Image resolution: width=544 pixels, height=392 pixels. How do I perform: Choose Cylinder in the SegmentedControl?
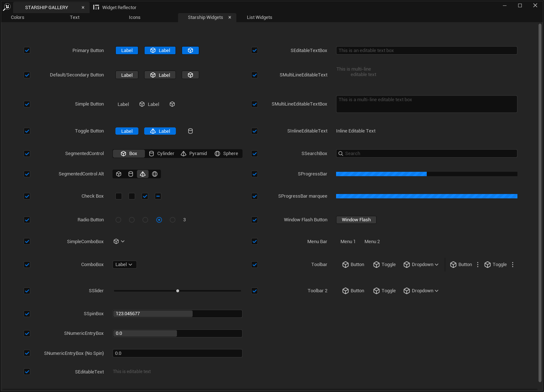coord(162,154)
